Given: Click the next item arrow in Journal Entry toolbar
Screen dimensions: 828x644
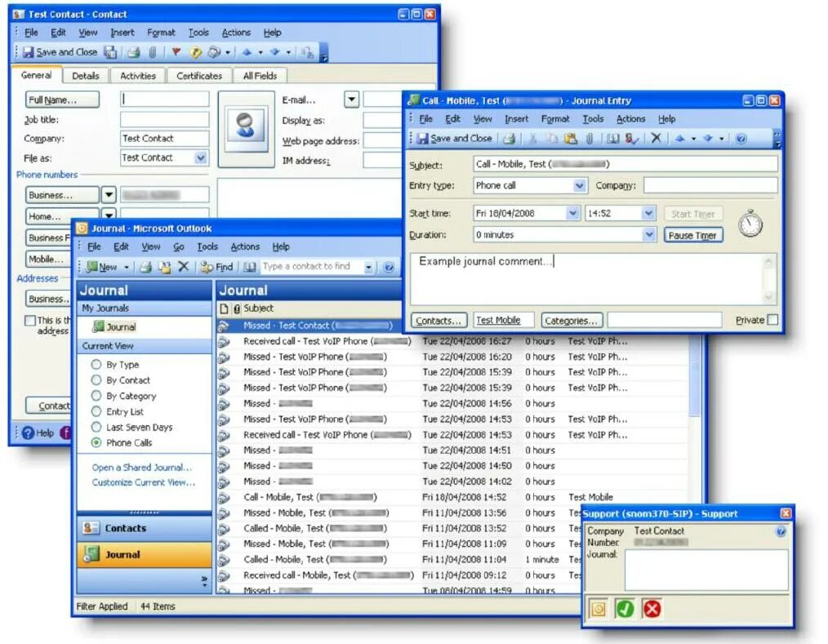Looking at the screenshot, I should pyautogui.click(x=708, y=138).
